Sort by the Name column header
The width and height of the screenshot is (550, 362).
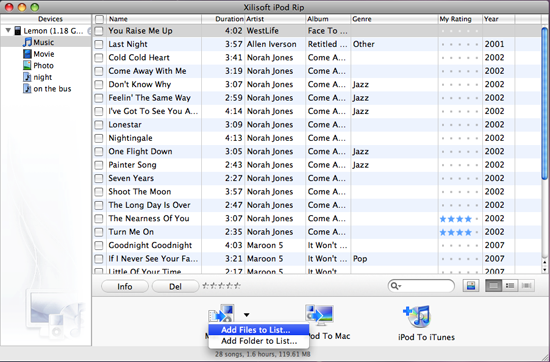click(154, 19)
